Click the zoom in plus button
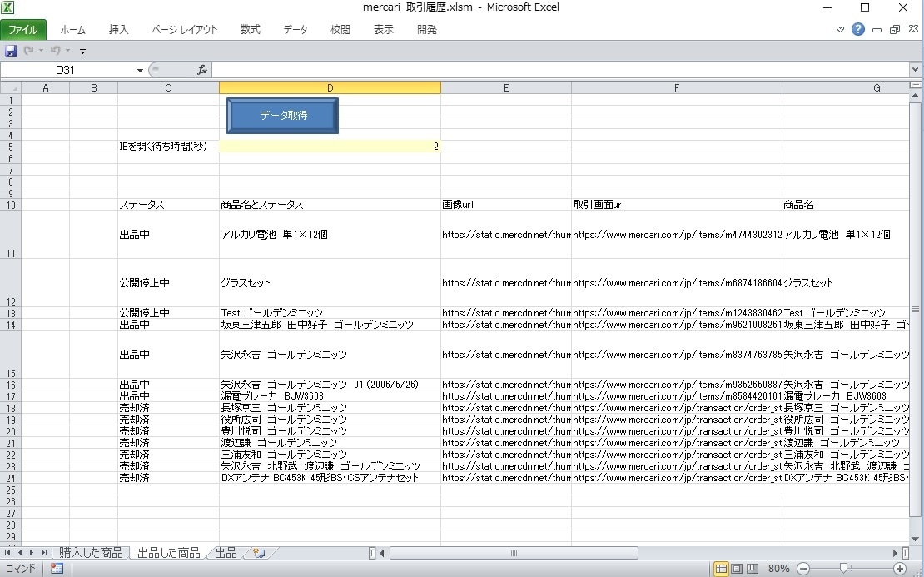Viewport: 924px width, 577px height. tap(899, 568)
